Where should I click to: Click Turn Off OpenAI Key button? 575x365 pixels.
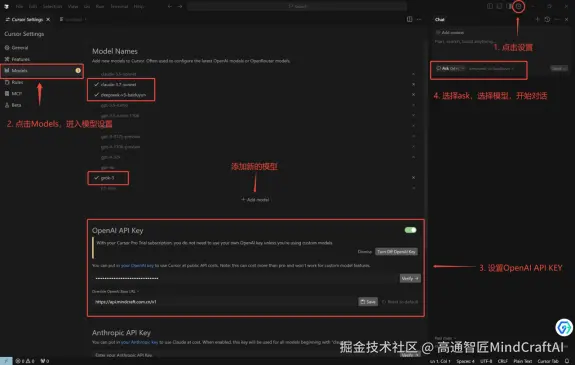[x=396, y=252]
